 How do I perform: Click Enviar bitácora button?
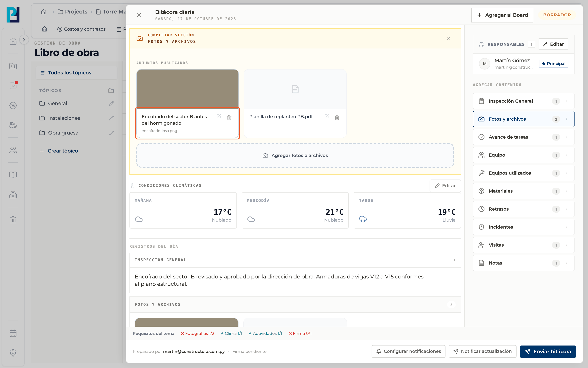tap(548, 351)
